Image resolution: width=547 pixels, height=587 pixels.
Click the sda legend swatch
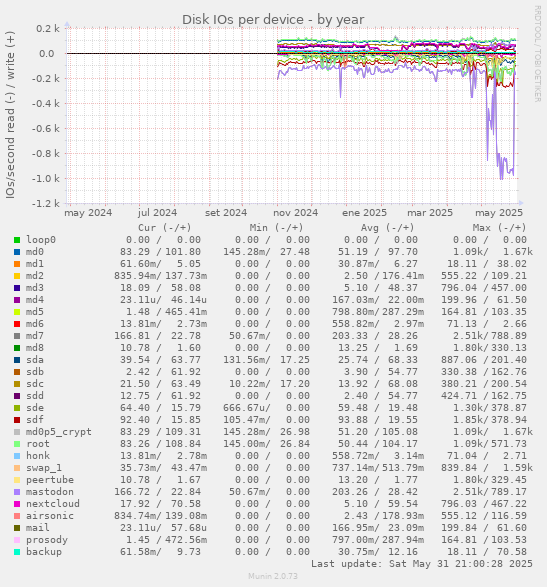tap(17, 360)
